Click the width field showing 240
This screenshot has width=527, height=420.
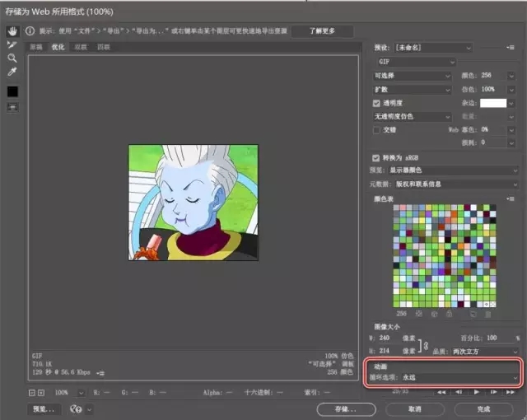click(x=388, y=338)
